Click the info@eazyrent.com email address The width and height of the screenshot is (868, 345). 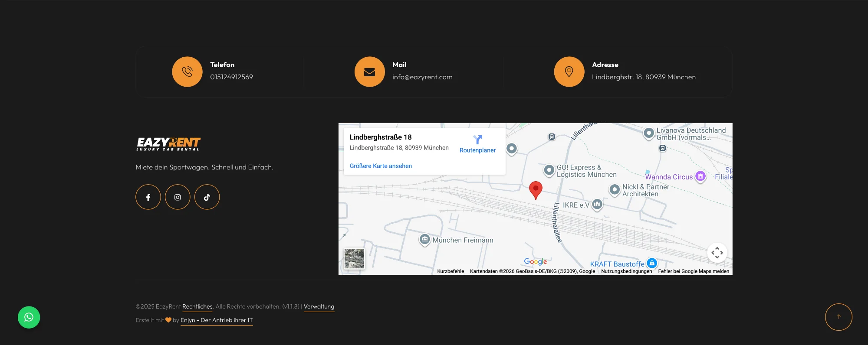(x=422, y=77)
